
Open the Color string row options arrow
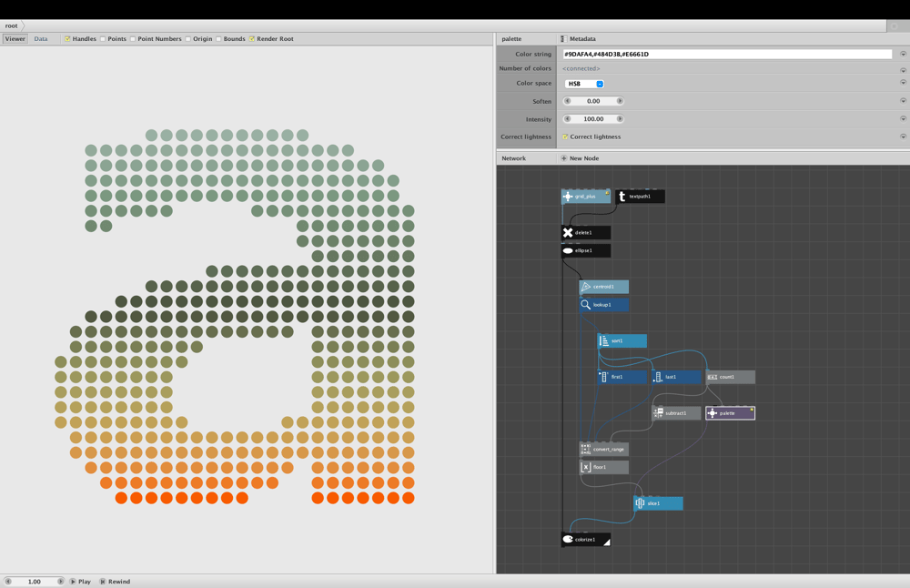point(903,54)
